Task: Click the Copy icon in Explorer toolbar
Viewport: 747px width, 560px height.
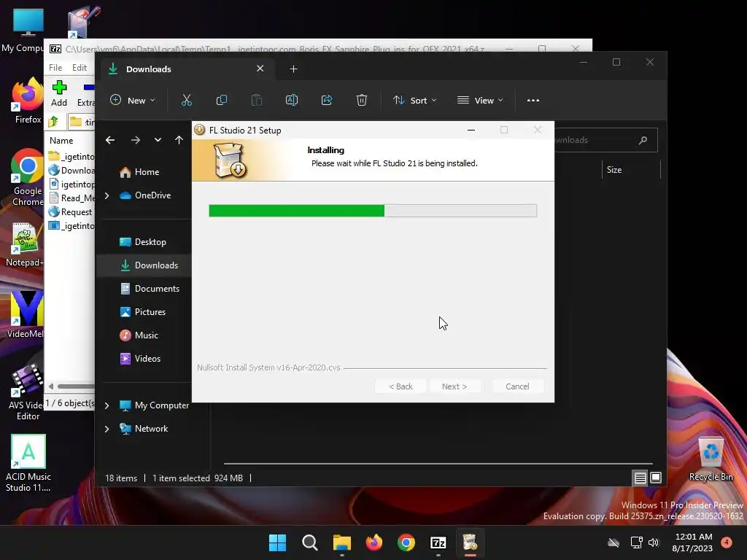Action: (222, 100)
